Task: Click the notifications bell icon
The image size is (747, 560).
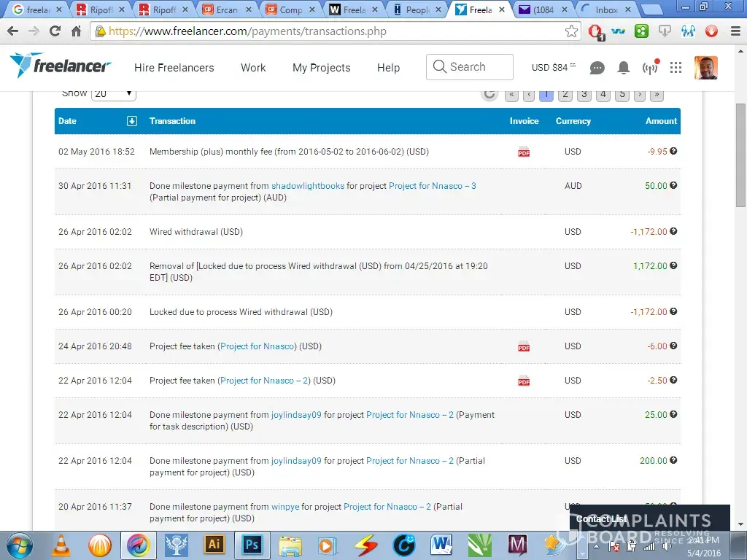Action: pyautogui.click(x=623, y=68)
